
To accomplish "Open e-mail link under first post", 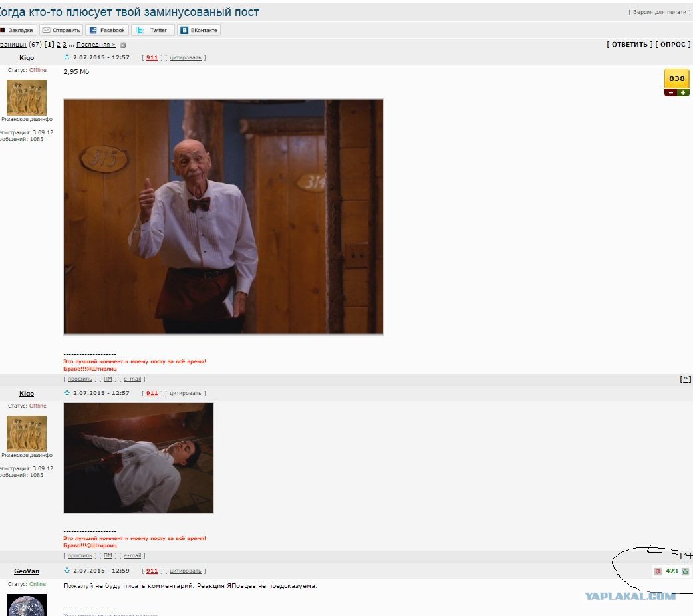I will (132, 379).
